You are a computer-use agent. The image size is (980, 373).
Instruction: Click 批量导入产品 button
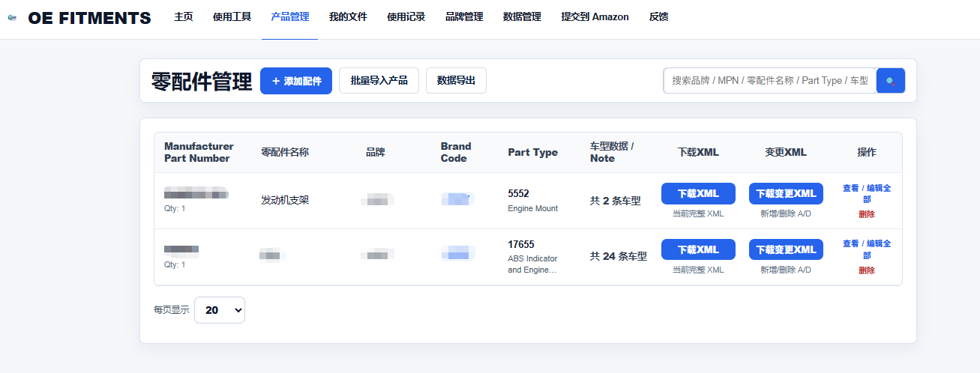pyautogui.click(x=379, y=80)
